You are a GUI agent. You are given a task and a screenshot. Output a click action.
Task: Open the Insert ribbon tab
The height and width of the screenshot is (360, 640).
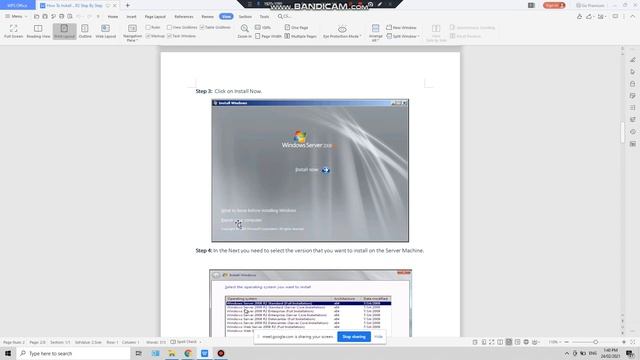131,17
